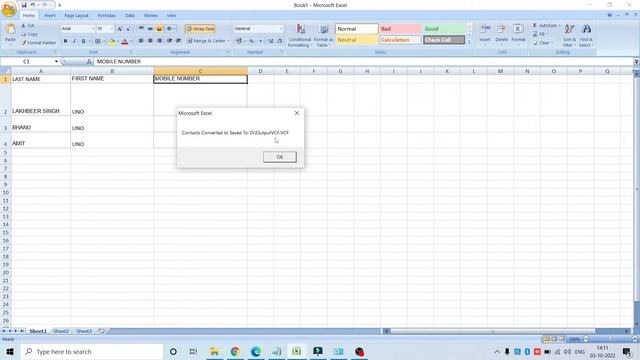
Task: Click OK in the Microsoft Excel dialog
Action: (280, 157)
